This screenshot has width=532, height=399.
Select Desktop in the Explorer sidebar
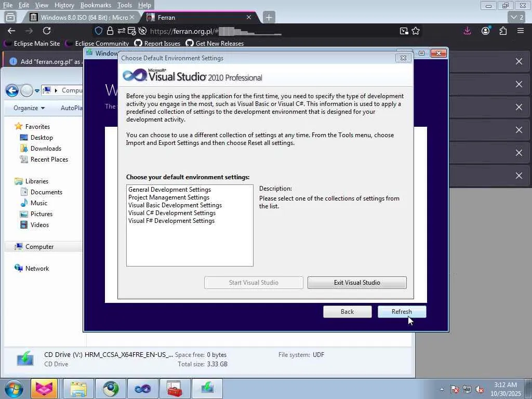[x=37, y=137]
